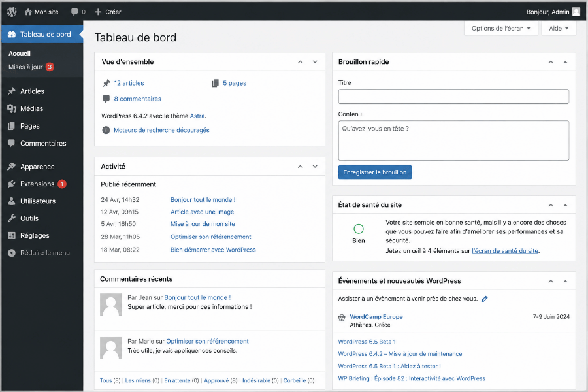Viewport: 588px width, 392px height.
Task: Collapse the Brouillon rapide panel
Action: point(566,62)
